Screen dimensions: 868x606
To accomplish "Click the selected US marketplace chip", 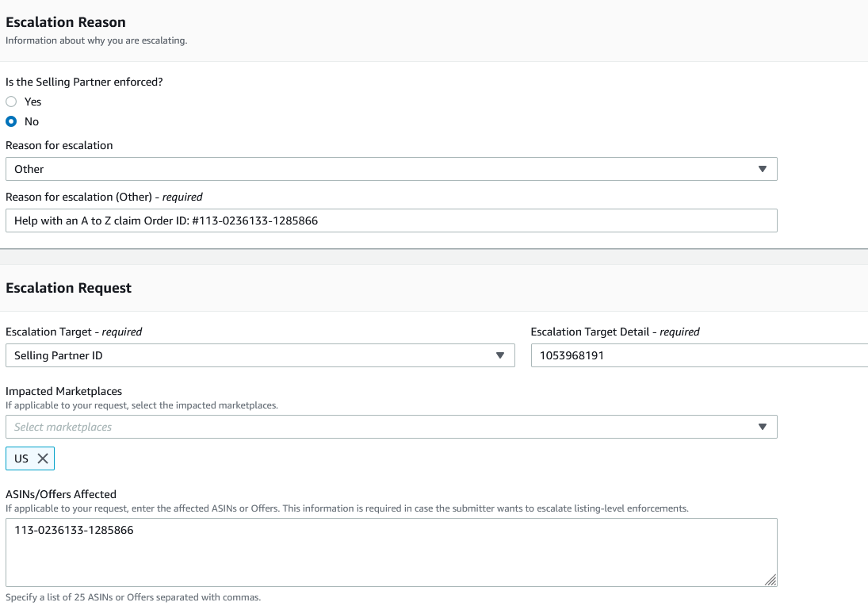I will click(21, 458).
